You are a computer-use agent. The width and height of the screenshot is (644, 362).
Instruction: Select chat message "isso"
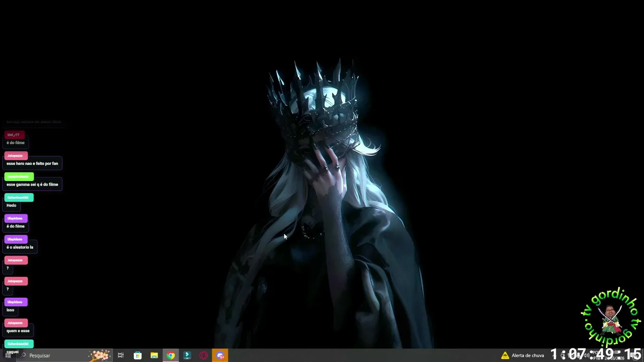[x=11, y=310]
